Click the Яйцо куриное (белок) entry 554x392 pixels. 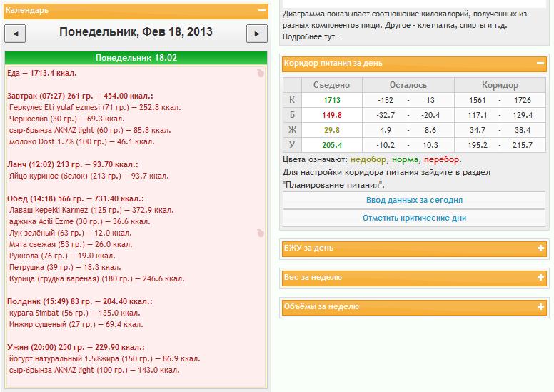89,176
